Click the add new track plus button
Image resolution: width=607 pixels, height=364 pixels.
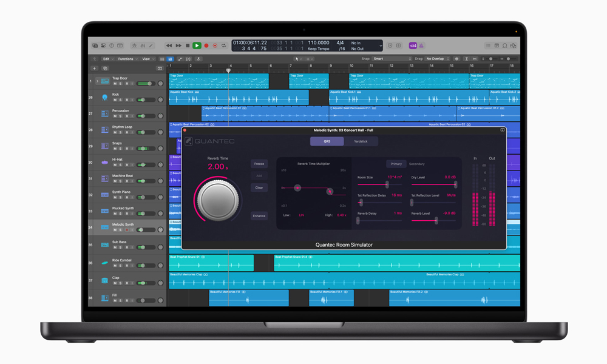(x=95, y=69)
